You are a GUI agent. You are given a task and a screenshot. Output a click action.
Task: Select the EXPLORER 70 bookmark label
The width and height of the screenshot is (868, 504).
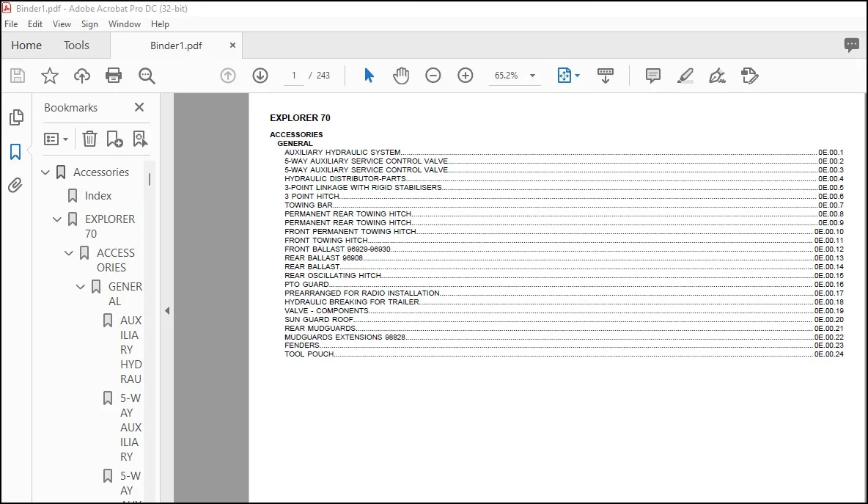click(110, 227)
